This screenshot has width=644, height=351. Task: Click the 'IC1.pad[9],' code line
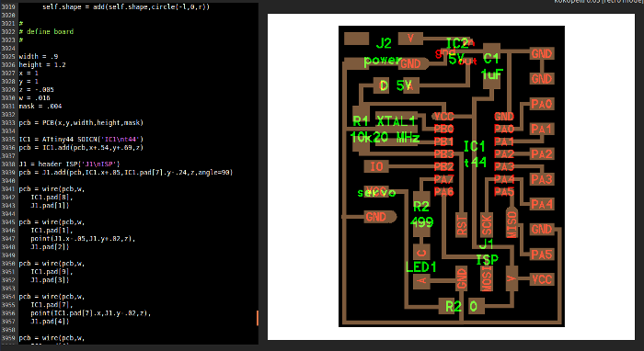coord(52,271)
